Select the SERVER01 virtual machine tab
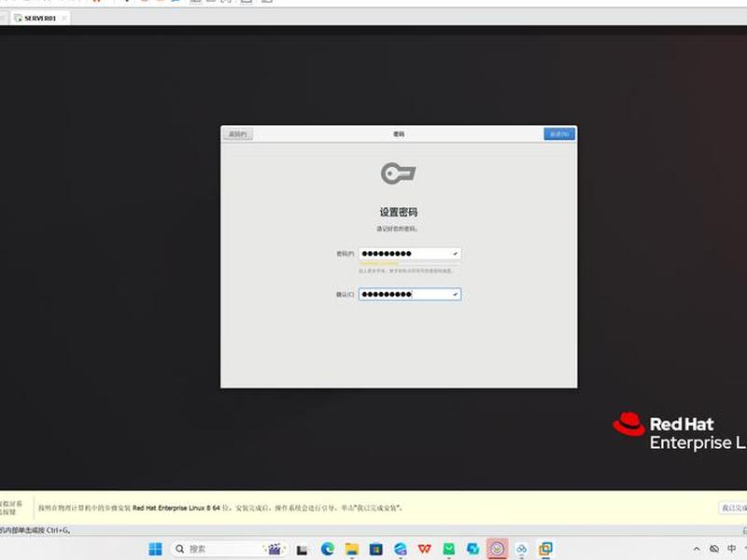Viewport: 747px width, 560px height. [40, 18]
